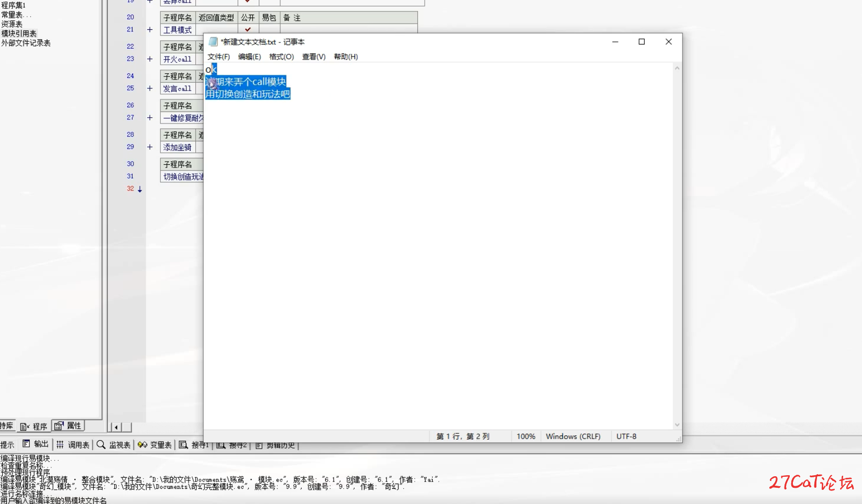Expand the 工具模式 subroutine on line 21

pos(150,30)
